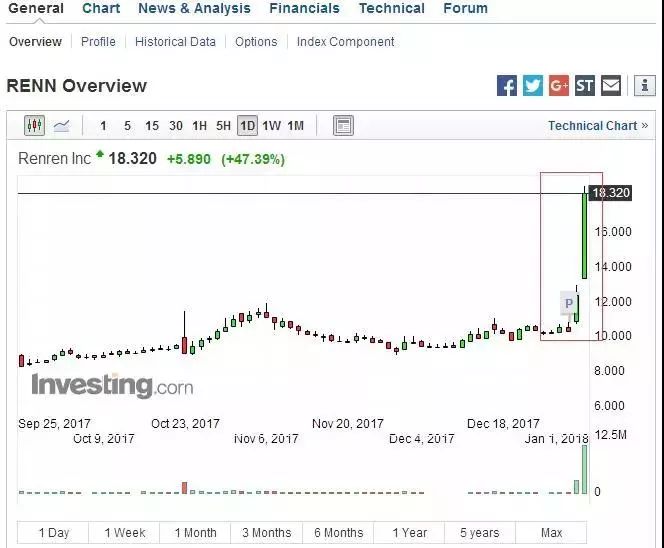664x548 pixels.
Task: Click the 18.320 price label on axis
Action: (611, 193)
